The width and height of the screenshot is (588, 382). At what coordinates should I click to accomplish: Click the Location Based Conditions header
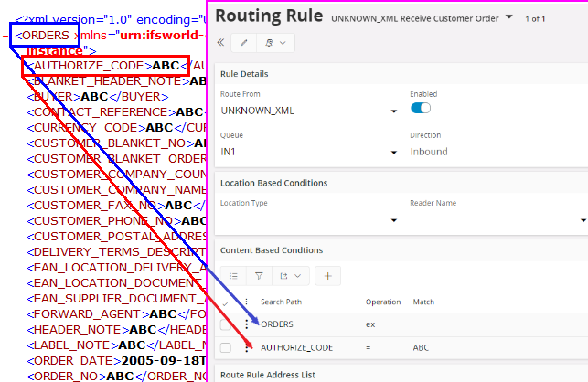click(273, 183)
